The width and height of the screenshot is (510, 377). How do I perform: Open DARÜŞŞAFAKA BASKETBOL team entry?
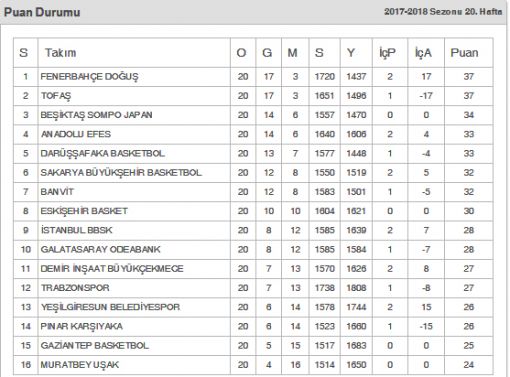[103, 154]
